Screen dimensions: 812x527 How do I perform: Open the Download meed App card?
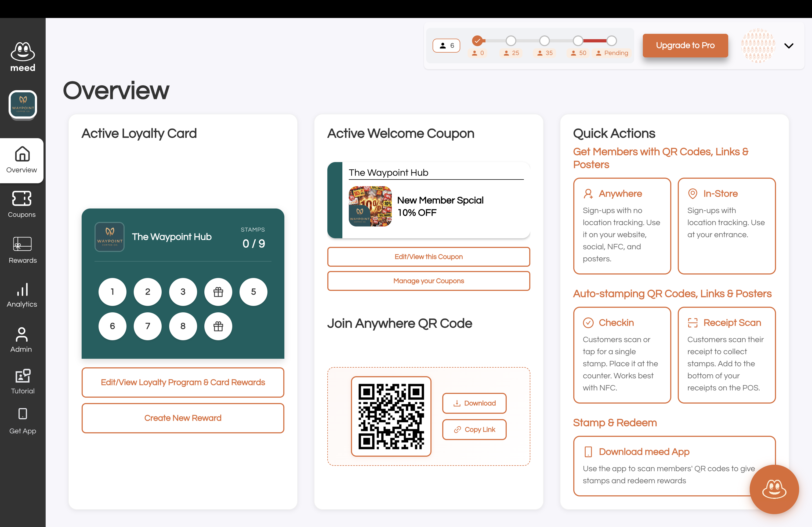[674, 466]
